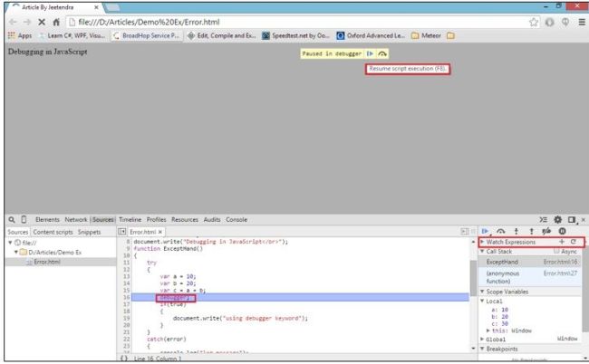Click the resume icon in Paused in debugger overlay
589x364 pixels.
click(370, 53)
